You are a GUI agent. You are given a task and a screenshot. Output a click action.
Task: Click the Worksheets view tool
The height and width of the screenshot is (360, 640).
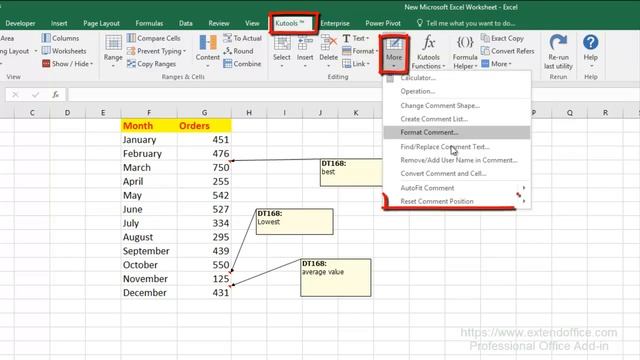pos(64,51)
